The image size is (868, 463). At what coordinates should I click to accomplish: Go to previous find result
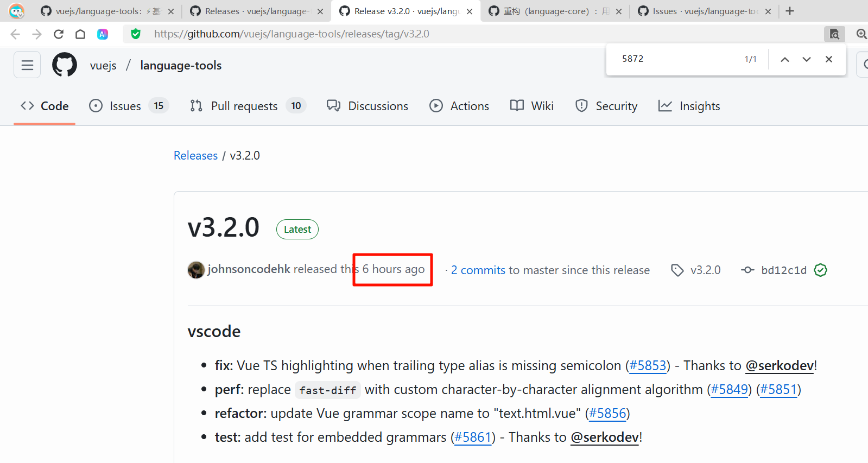pyautogui.click(x=784, y=59)
